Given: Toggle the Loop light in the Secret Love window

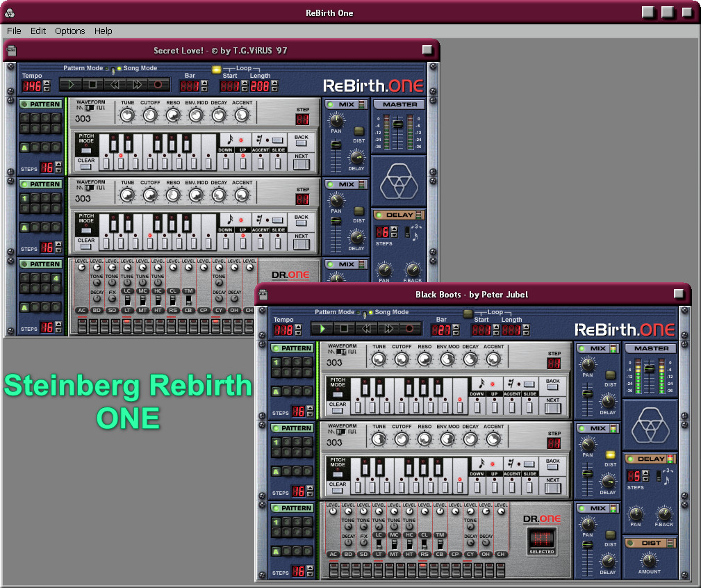Looking at the screenshot, I should pyautogui.click(x=216, y=70).
